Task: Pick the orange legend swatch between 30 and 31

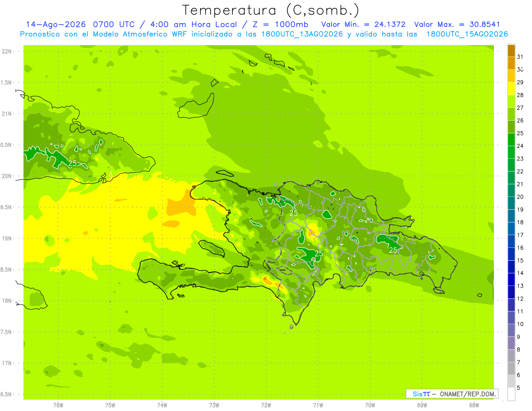Action: (x=511, y=63)
